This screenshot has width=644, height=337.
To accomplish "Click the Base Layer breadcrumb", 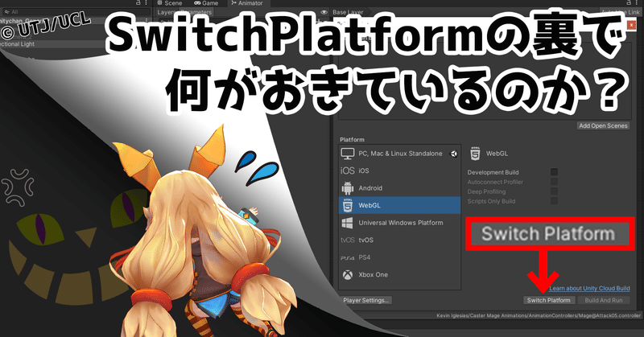I will click(348, 12).
